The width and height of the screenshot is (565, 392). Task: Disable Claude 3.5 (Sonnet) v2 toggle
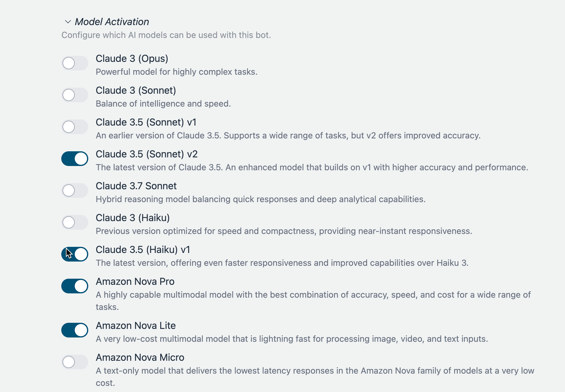click(75, 159)
